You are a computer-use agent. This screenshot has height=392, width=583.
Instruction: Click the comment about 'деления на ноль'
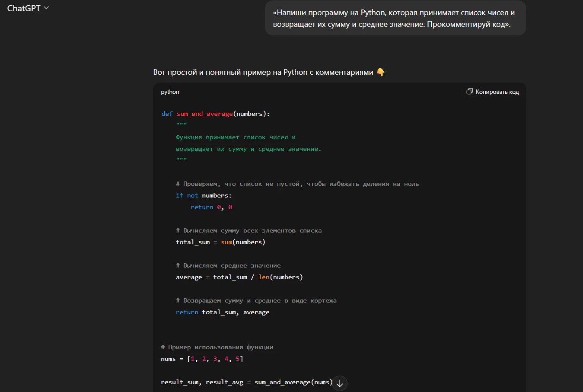(x=297, y=184)
